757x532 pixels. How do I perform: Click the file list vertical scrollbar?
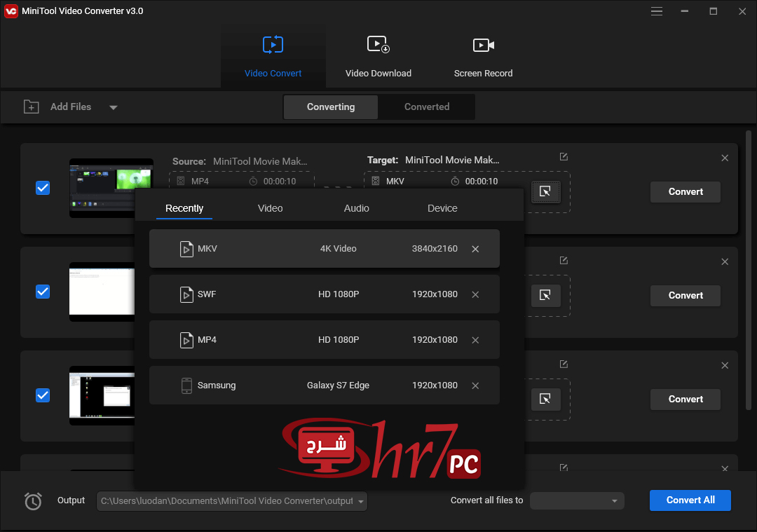749,271
